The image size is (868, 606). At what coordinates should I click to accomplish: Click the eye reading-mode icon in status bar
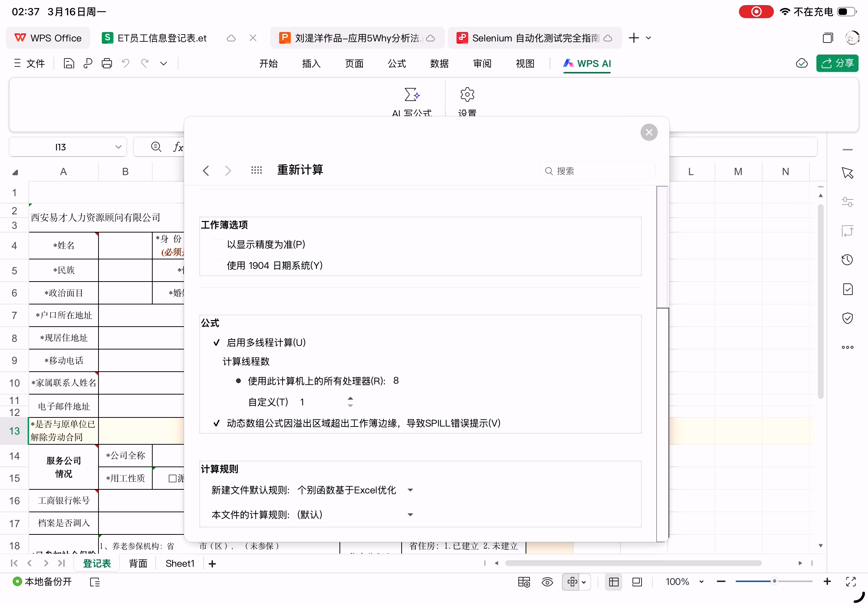point(547,582)
